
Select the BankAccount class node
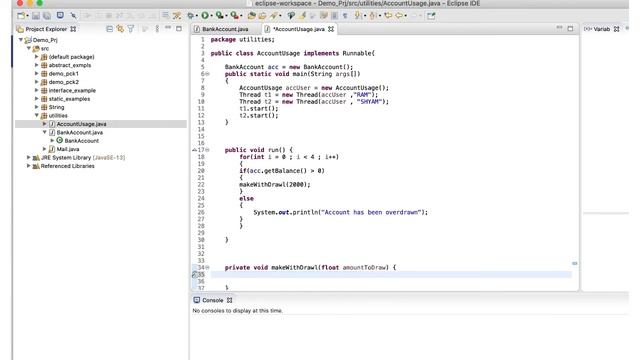click(x=78, y=140)
